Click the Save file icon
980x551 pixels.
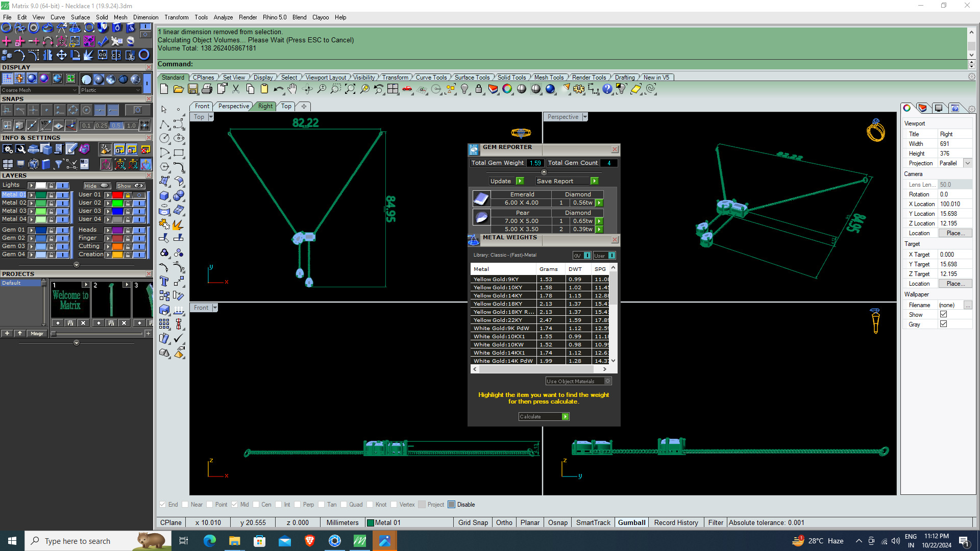(192, 89)
